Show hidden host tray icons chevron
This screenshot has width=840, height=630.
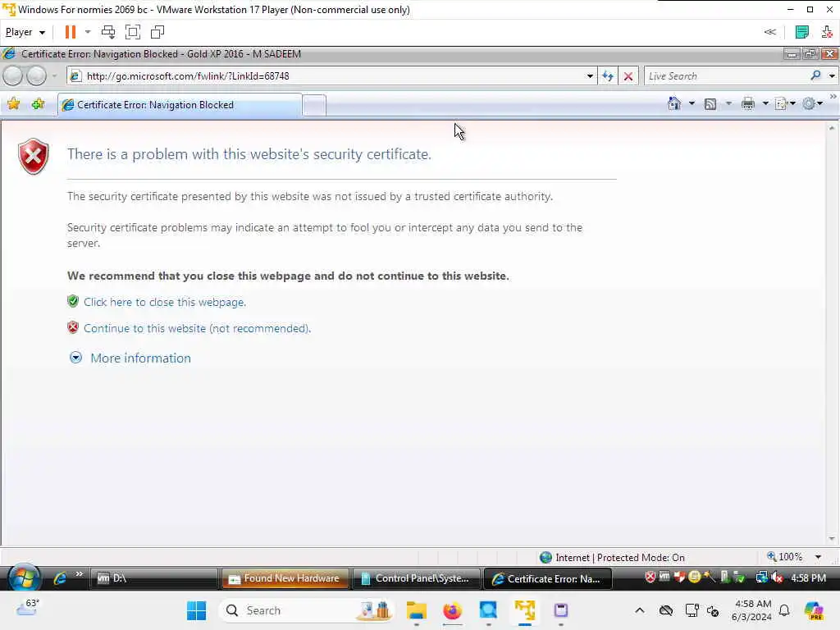tap(640, 610)
